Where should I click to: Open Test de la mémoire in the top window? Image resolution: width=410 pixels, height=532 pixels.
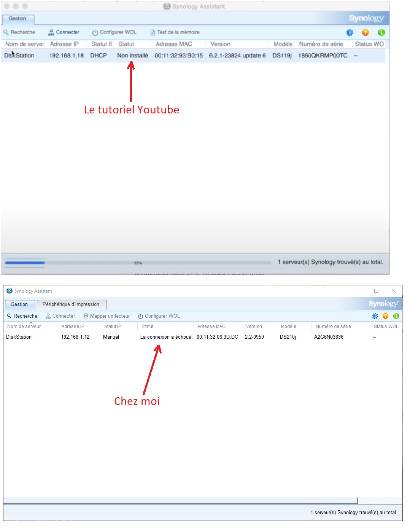(175, 32)
